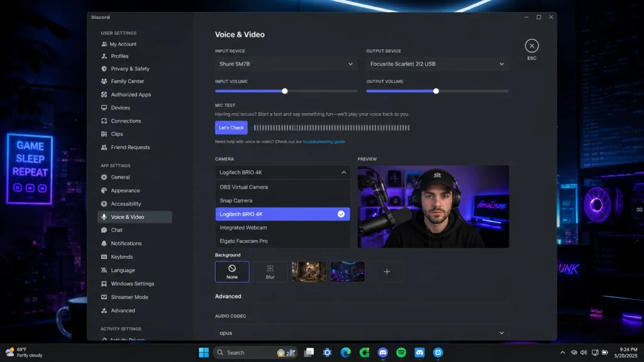
Task: Click the Accessibility icon
Action: (x=104, y=204)
